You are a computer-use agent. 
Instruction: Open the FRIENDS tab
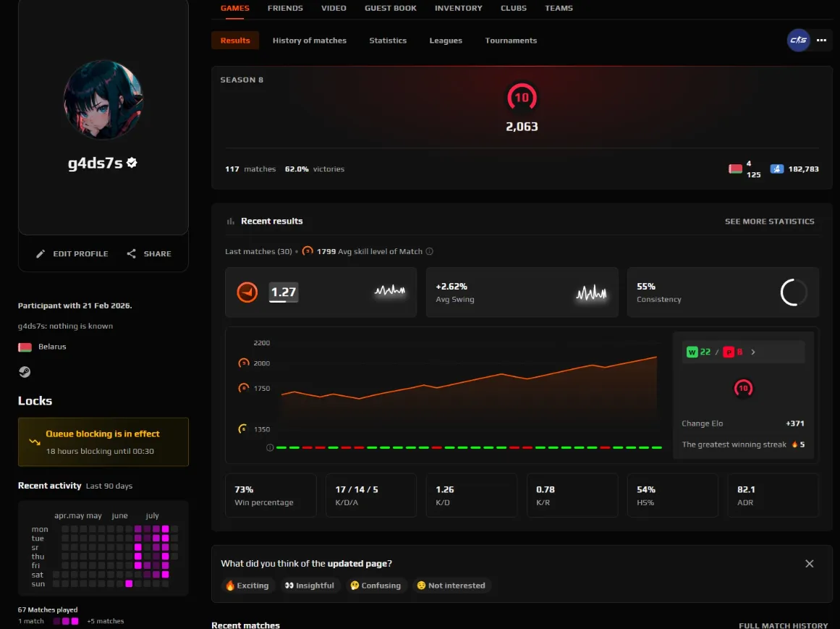click(x=285, y=8)
